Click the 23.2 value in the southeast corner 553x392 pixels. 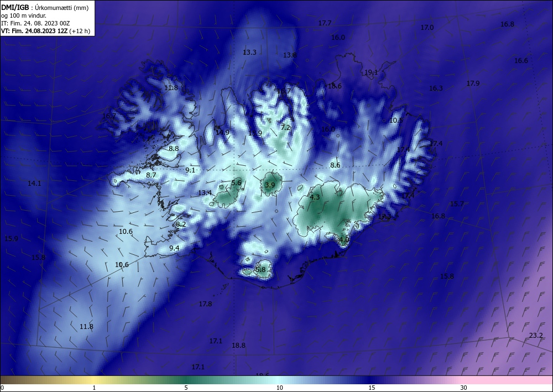pos(536,335)
